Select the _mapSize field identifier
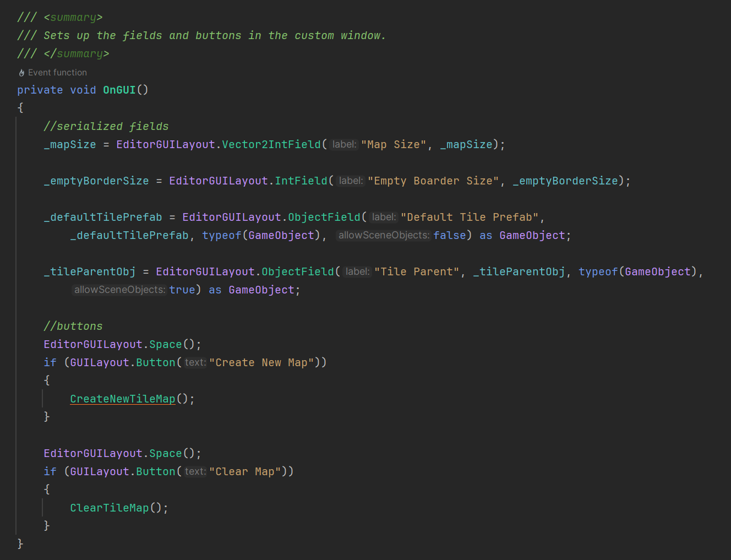The height and width of the screenshot is (560, 731). click(69, 144)
